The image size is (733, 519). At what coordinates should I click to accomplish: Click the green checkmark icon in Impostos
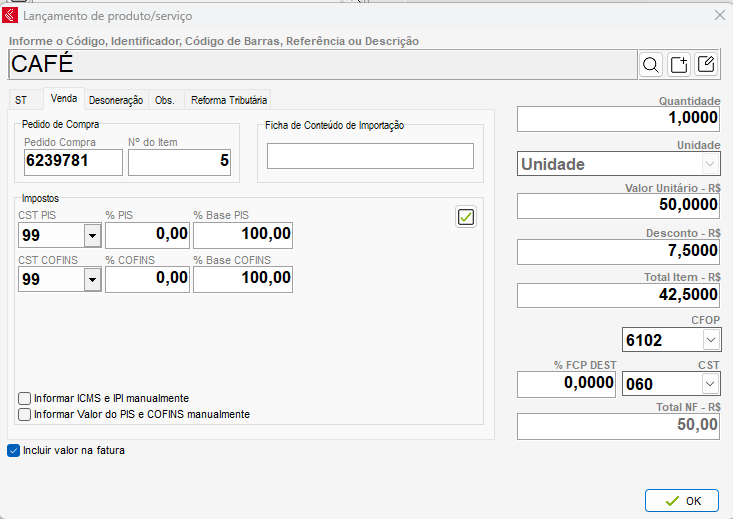pos(466,216)
